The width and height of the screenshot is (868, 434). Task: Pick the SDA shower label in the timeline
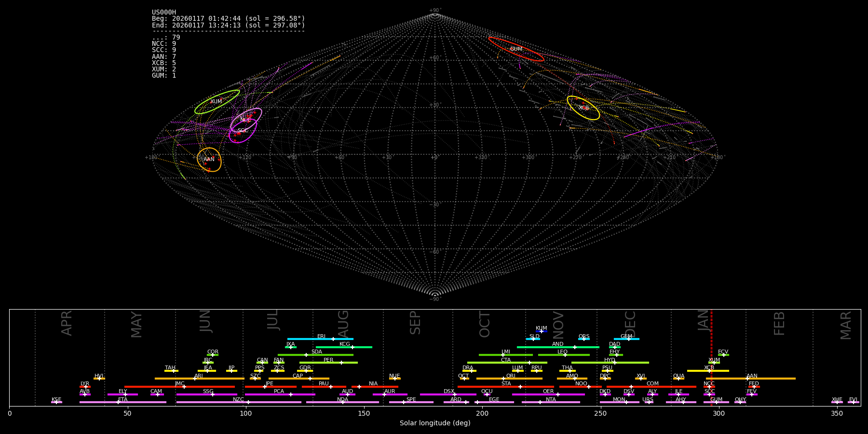tap(316, 352)
